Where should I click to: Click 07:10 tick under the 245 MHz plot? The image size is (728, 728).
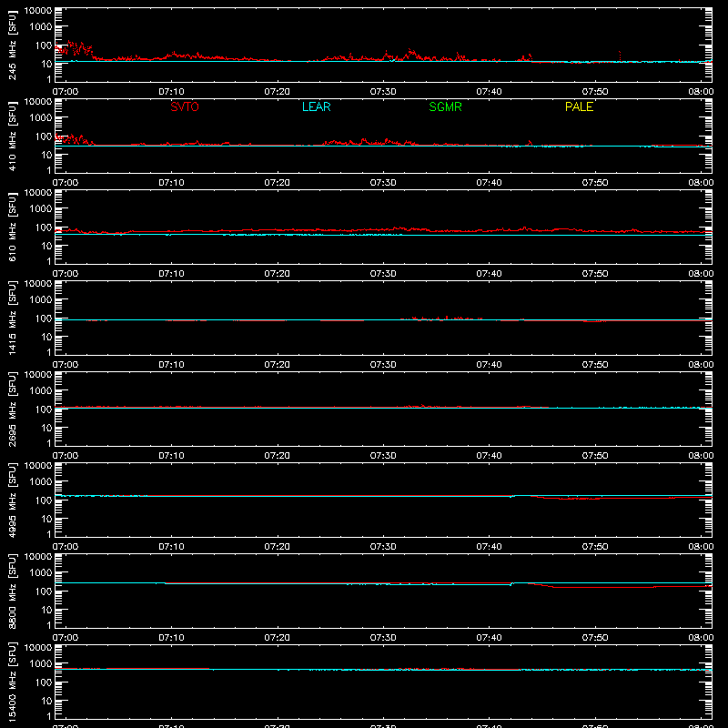point(171,92)
